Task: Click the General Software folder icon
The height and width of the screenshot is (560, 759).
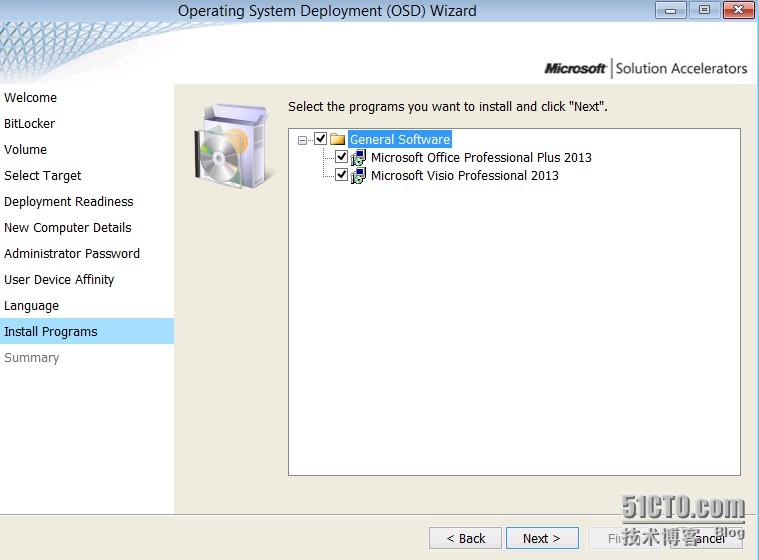Action: 337,139
